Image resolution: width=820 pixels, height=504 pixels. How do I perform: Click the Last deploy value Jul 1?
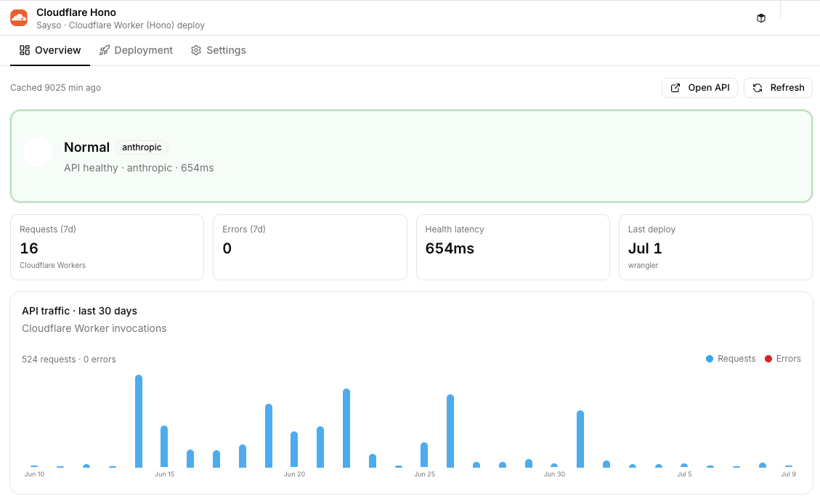(645, 248)
